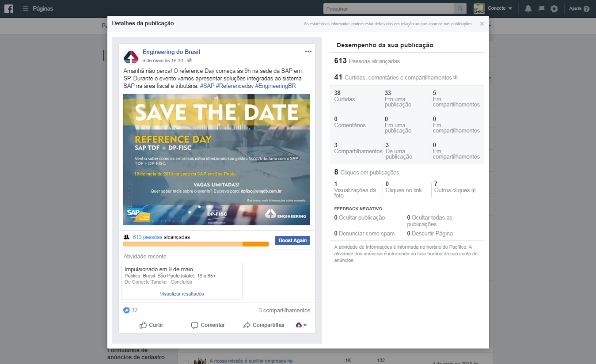Focus the Pesquisar search field

[388, 9]
